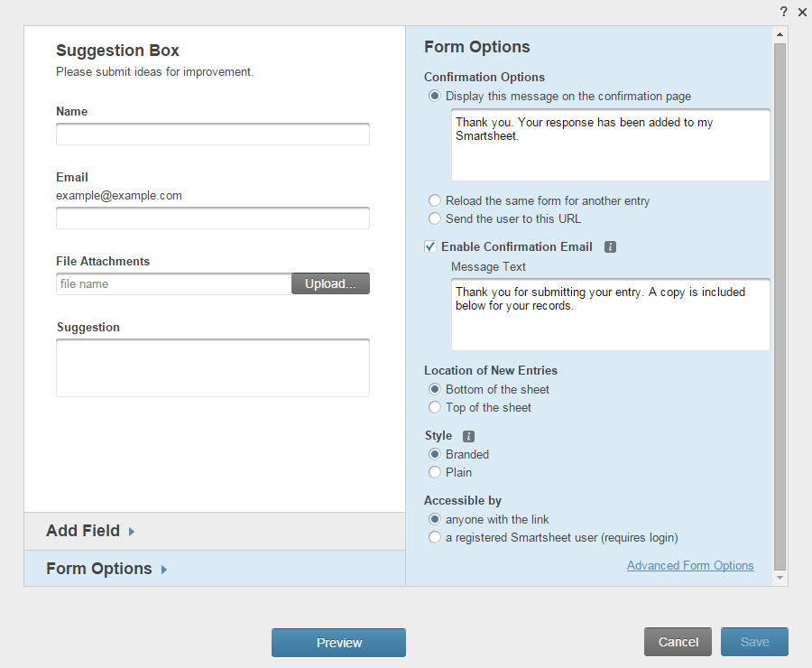
Task: Click the Name input field
Action: coord(213,135)
